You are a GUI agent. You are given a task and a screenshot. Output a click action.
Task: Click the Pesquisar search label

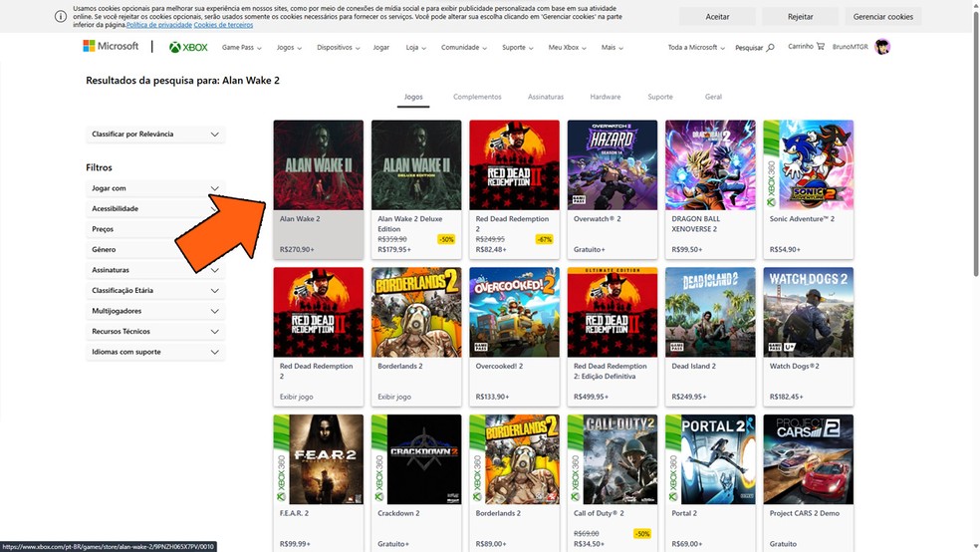coord(749,48)
